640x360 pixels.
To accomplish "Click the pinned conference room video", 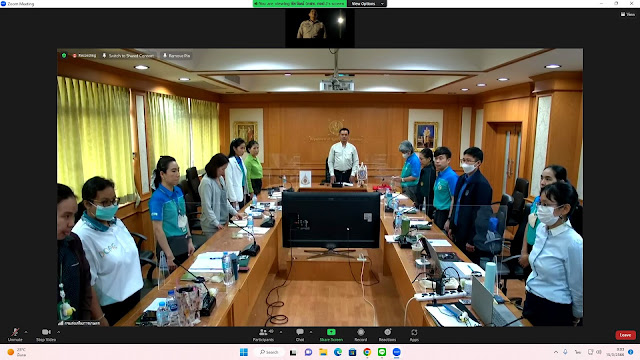I will [320, 187].
